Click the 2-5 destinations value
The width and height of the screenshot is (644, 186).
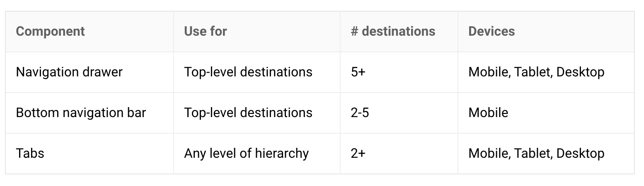point(360,113)
